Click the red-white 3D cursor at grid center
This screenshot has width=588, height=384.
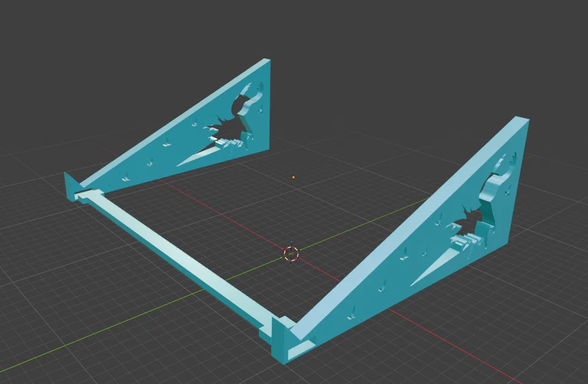(292, 254)
